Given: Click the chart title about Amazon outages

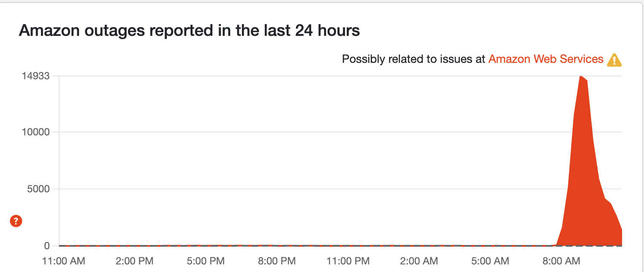Looking at the screenshot, I should (x=189, y=31).
